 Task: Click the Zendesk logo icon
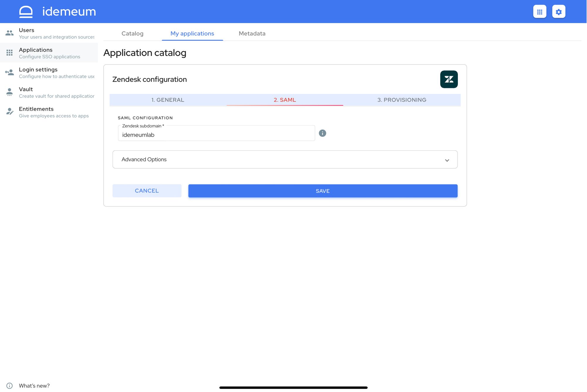tap(449, 79)
